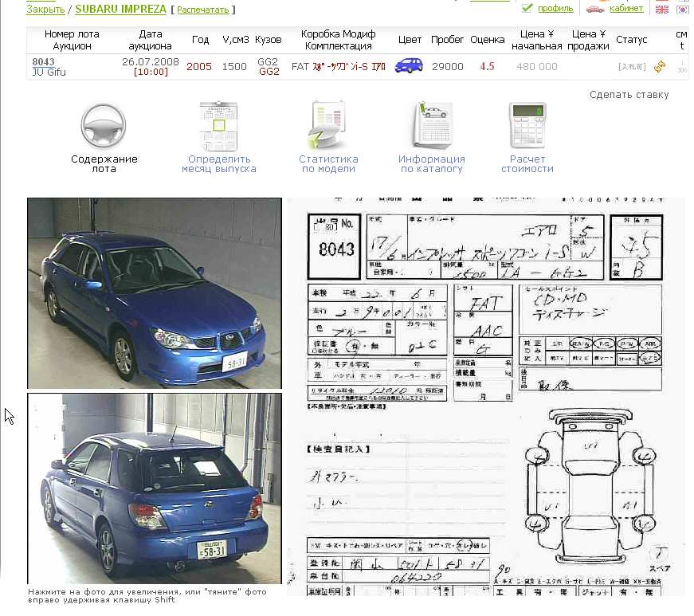Click the Оценка column header

(x=488, y=40)
